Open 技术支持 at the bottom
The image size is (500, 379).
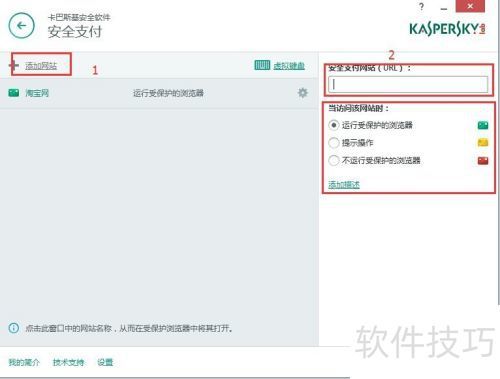pos(68,362)
